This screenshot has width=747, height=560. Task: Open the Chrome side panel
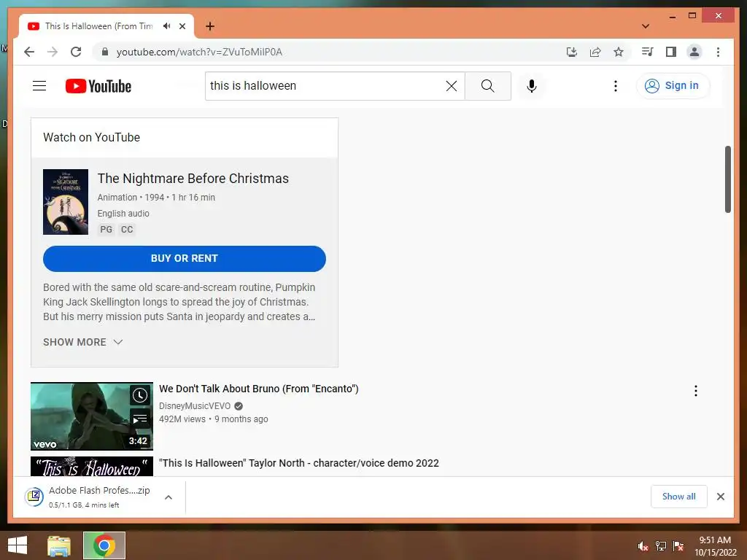pos(671,52)
